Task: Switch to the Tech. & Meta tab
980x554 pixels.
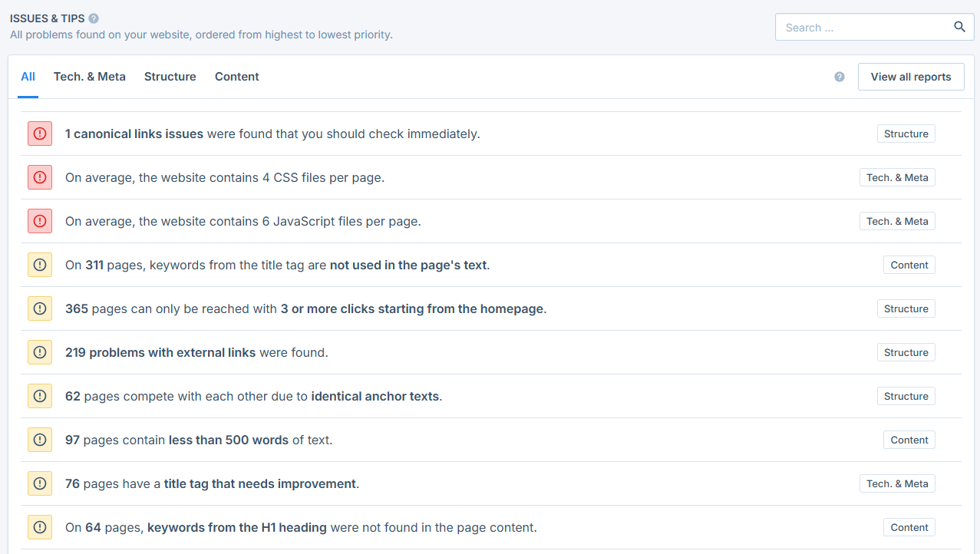Action: click(x=90, y=77)
